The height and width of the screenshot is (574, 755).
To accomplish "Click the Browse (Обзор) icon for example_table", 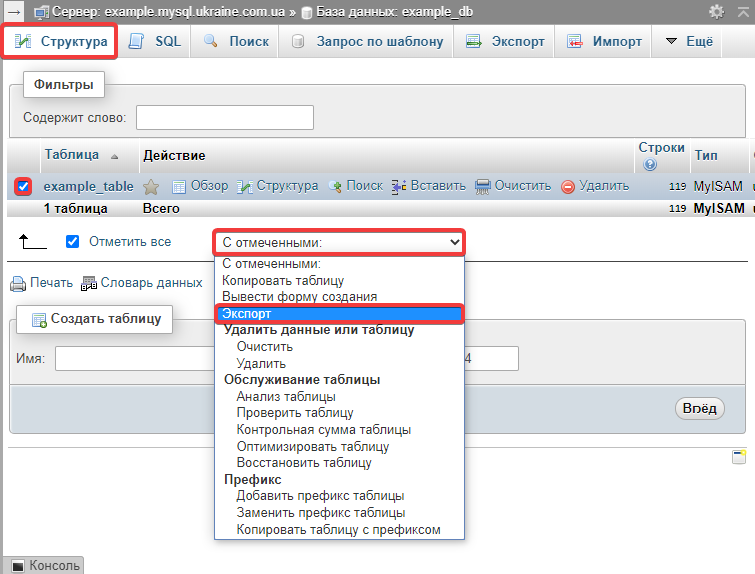I will [x=180, y=186].
